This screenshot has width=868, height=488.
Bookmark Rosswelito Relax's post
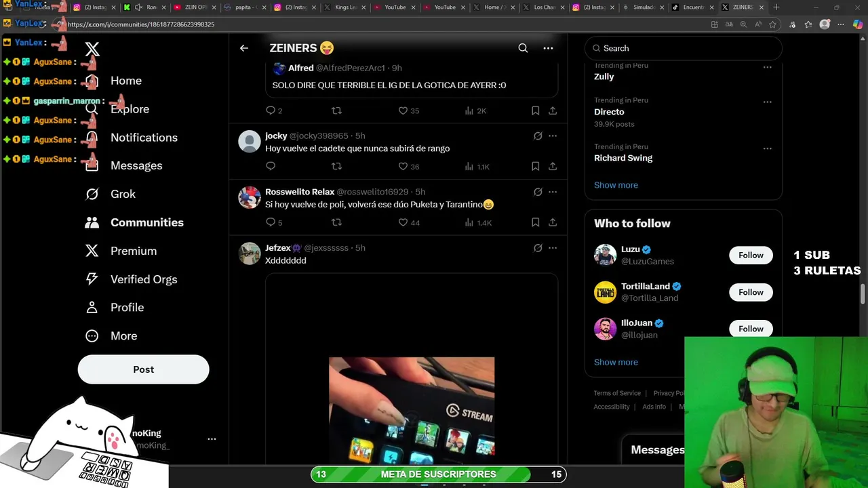click(535, 222)
